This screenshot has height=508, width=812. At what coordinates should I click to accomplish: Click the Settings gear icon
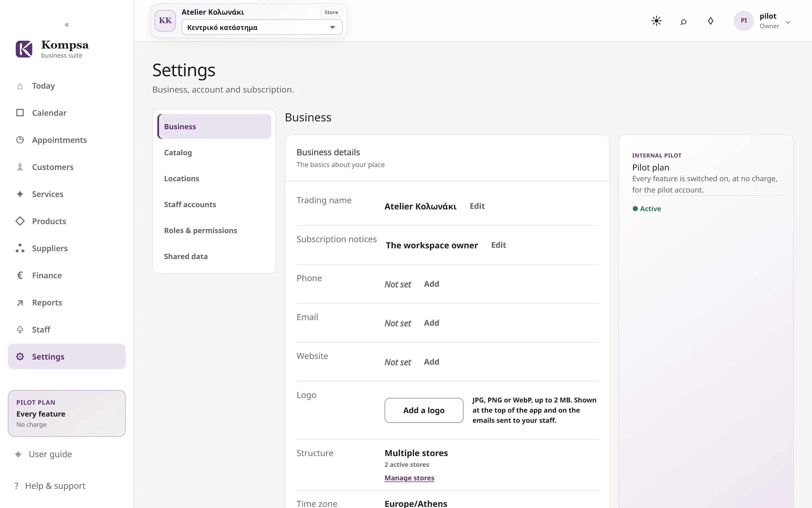[20, 357]
